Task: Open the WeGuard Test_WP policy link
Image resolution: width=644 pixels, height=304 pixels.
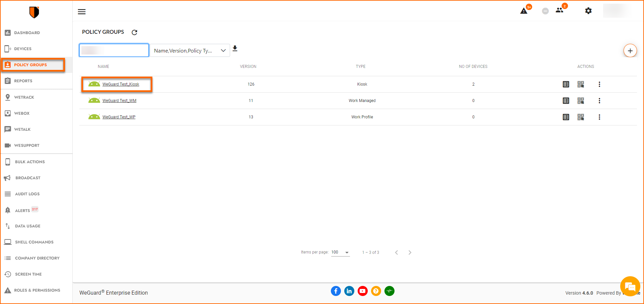Action: (119, 117)
